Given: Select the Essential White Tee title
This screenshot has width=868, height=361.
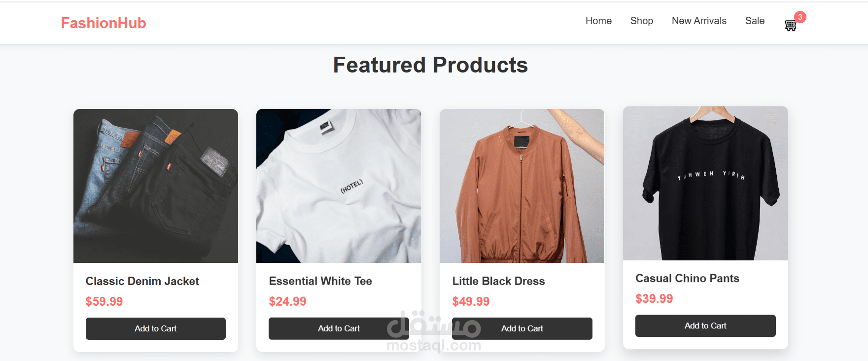Looking at the screenshot, I should [x=320, y=281].
